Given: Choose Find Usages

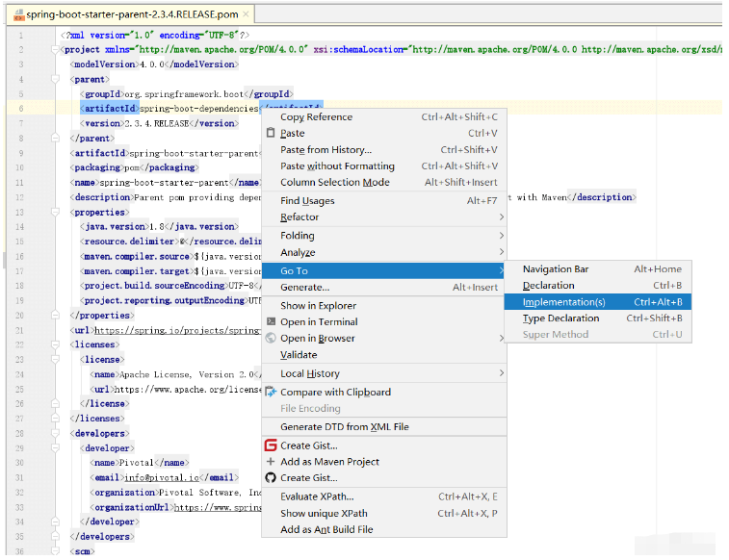Looking at the screenshot, I should pyautogui.click(x=384, y=200).
